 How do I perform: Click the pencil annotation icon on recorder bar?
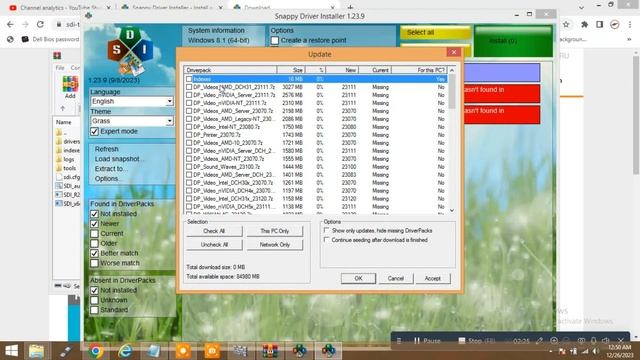click(539, 340)
